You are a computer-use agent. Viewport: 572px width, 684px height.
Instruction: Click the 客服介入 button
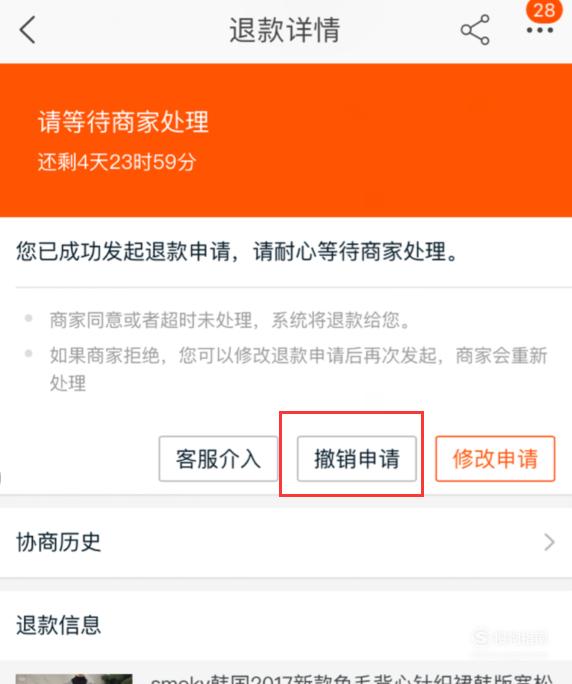[218, 458]
